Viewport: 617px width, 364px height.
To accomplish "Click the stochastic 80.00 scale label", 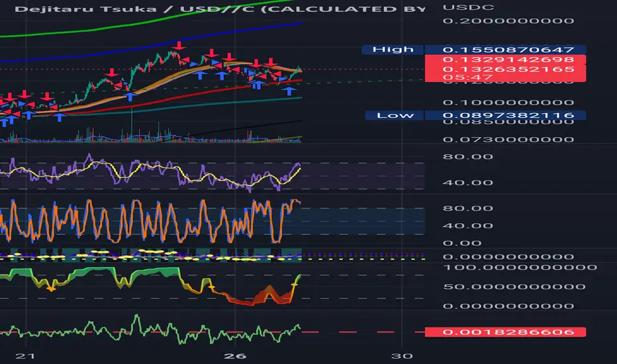I will click(x=468, y=208).
